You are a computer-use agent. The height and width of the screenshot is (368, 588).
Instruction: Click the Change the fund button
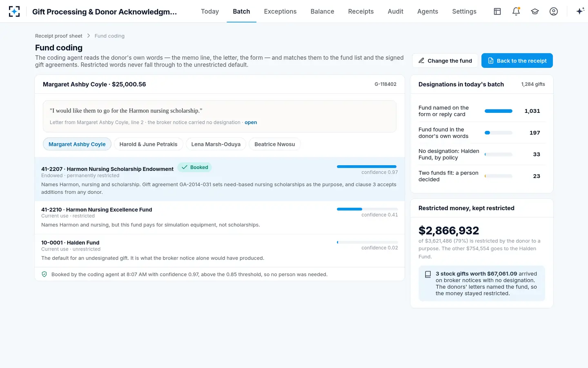445,61
